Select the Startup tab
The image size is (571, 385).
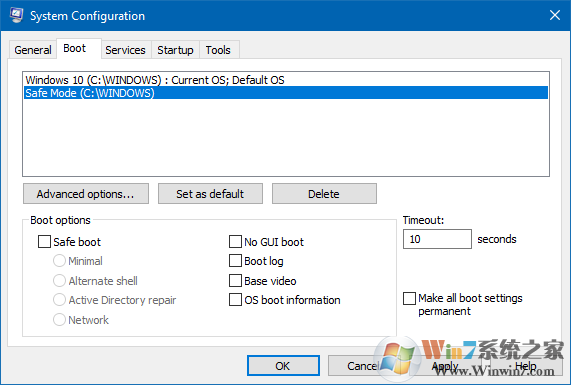pyautogui.click(x=175, y=50)
